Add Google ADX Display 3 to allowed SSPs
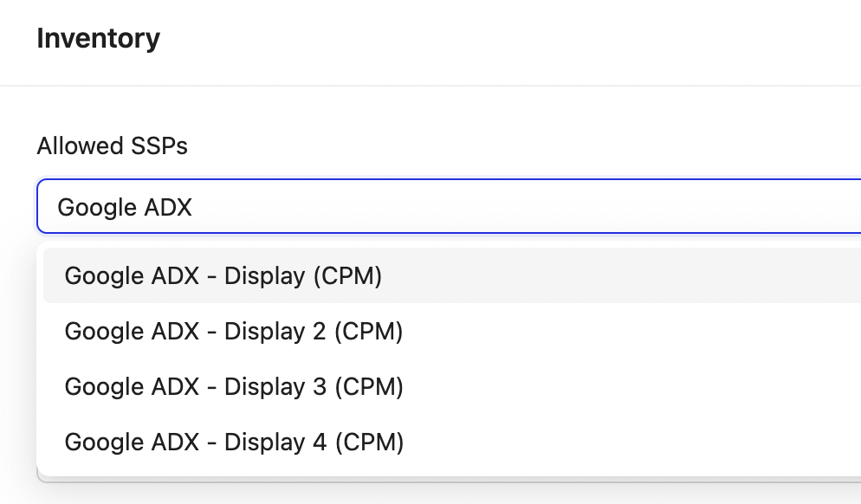This screenshot has width=861, height=504. click(234, 386)
